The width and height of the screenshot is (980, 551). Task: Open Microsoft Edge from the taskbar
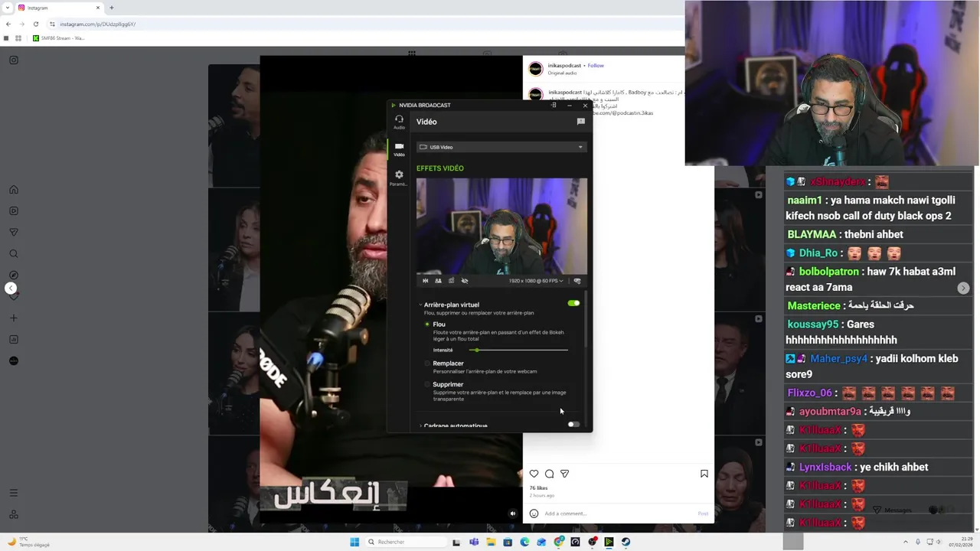(x=524, y=542)
